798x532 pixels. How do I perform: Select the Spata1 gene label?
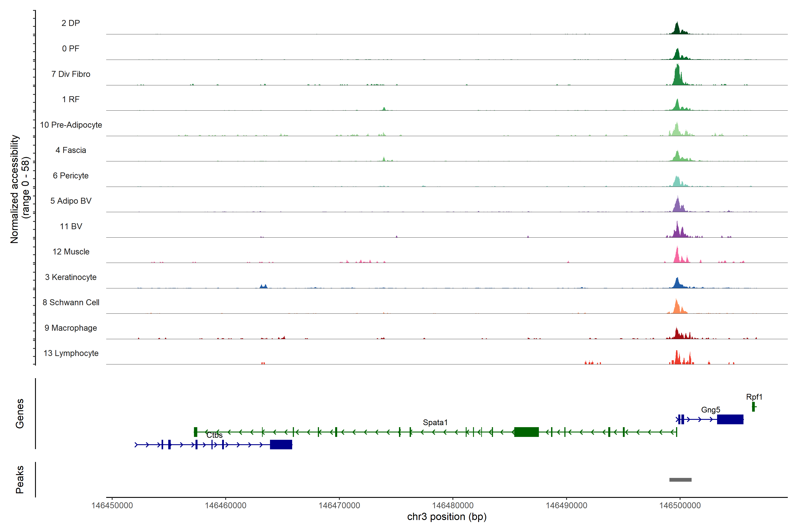435,422
